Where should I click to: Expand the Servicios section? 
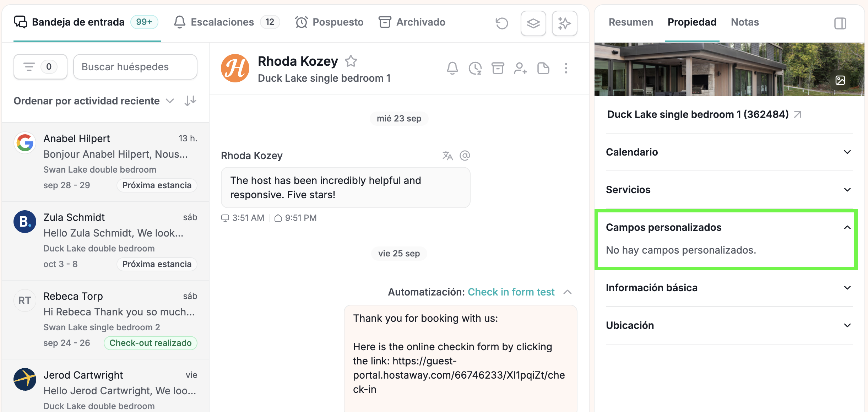[x=729, y=190]
